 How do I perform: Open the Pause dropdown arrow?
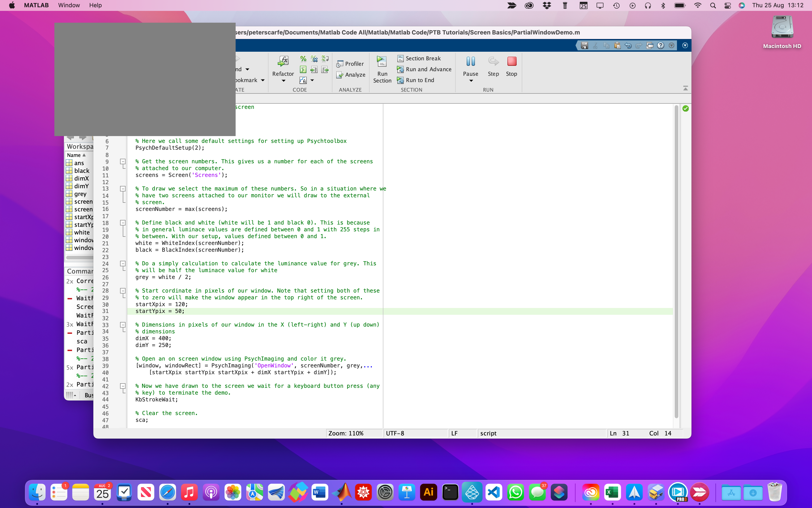tap(471, 81)
